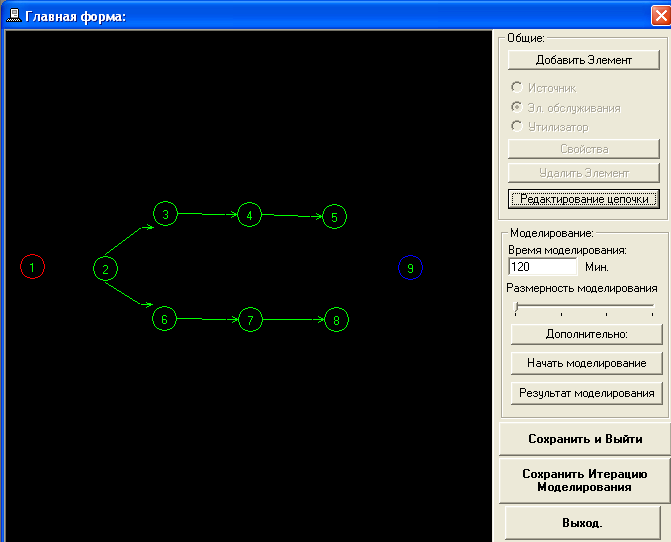Focus the Время моделирования field with 120
The height and width of the screenshot is (542, 671).
point(543,267)
